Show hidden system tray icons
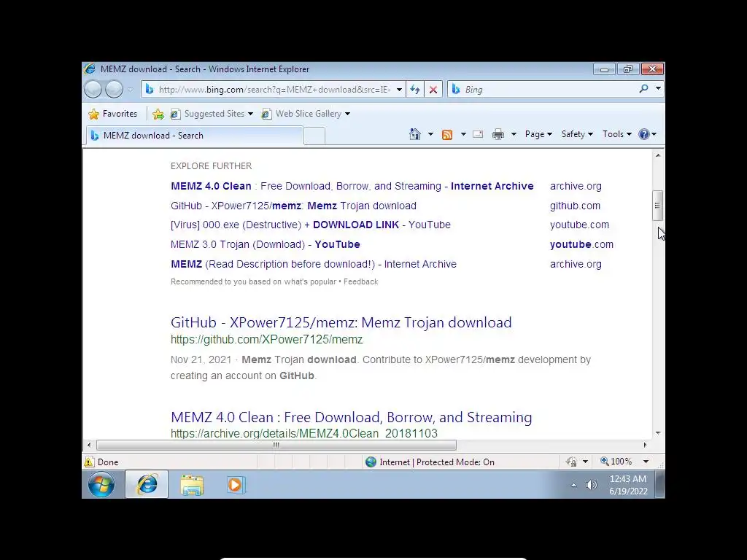The height and width of the screenshot is (560, 747). (573, 485)
